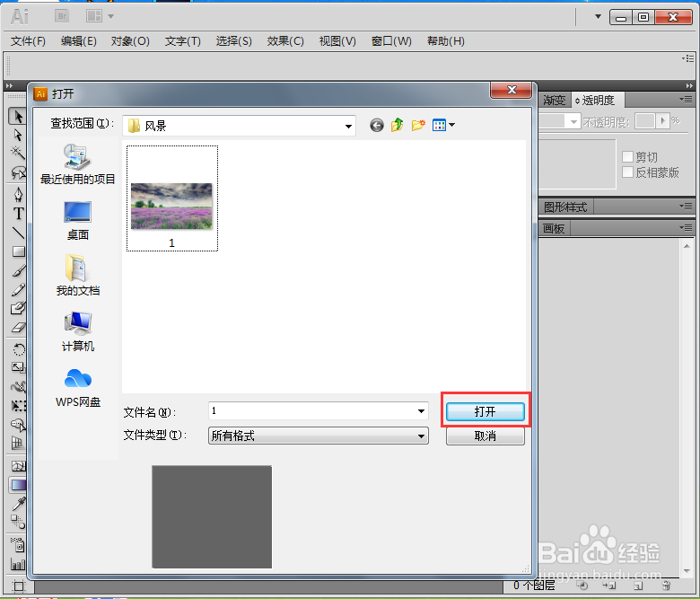
Task: Open WPS cloud drive location
Action: (78, 388)
